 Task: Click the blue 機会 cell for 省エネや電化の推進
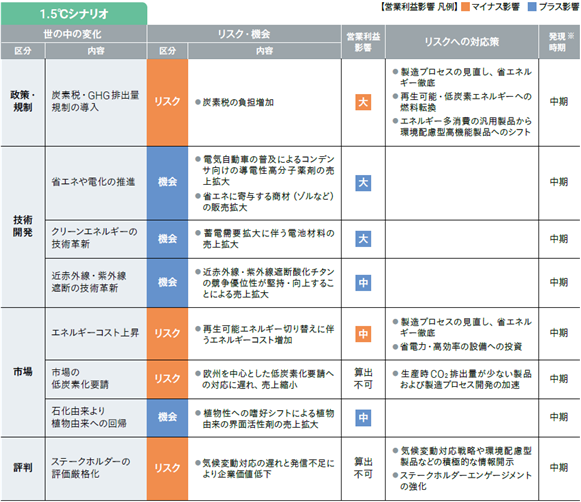click(x=167, y=182)
